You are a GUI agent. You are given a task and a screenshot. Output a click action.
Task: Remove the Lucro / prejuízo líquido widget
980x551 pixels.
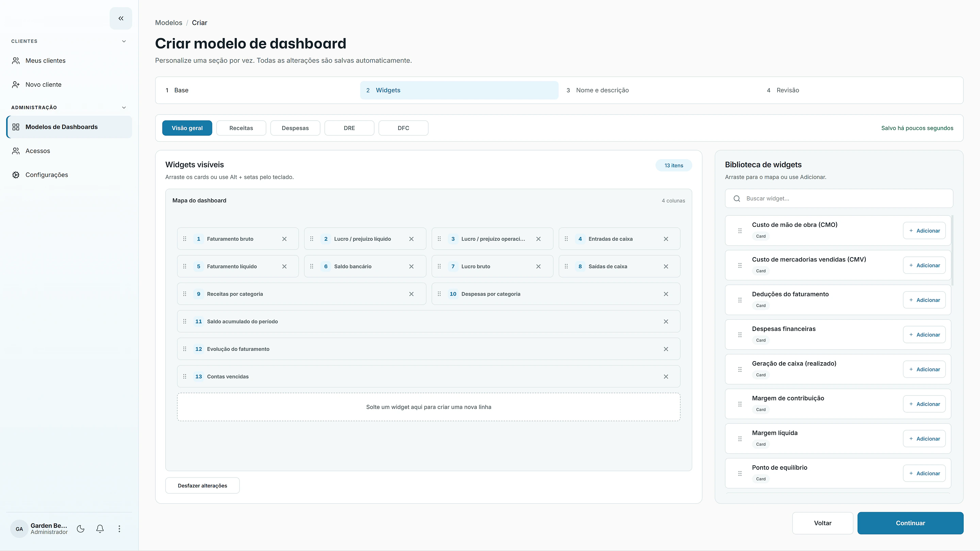[x=411, y=239]
